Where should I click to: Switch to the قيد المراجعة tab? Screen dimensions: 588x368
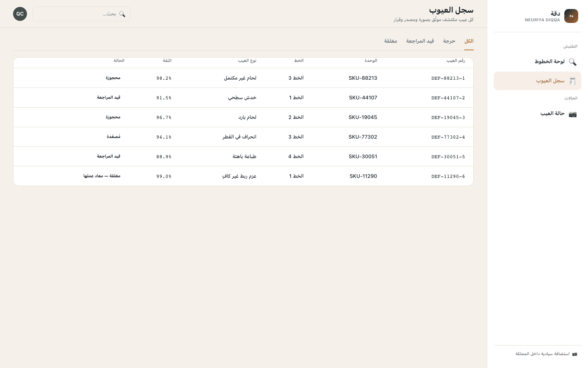click(420, 41)
